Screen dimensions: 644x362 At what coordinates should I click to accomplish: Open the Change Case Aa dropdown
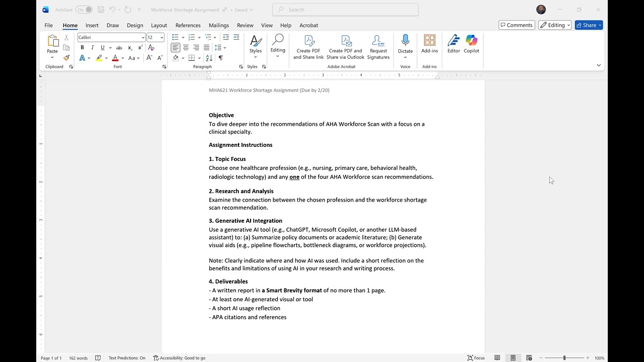coord(133,58)
